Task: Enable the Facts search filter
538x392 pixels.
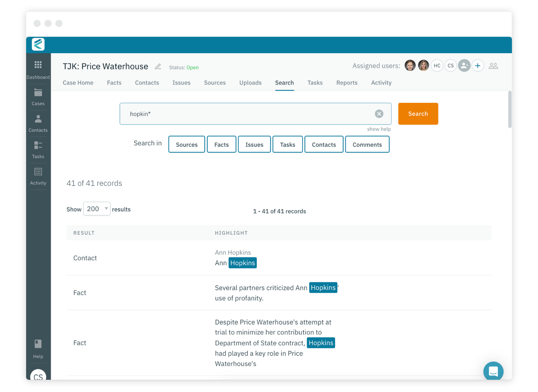Action: 221,144
